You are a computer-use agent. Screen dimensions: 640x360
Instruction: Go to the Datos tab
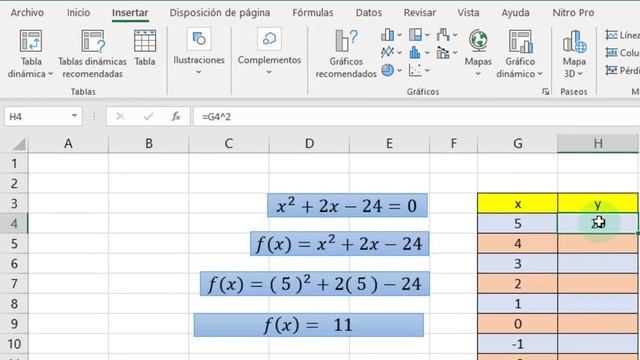point(369,13)
